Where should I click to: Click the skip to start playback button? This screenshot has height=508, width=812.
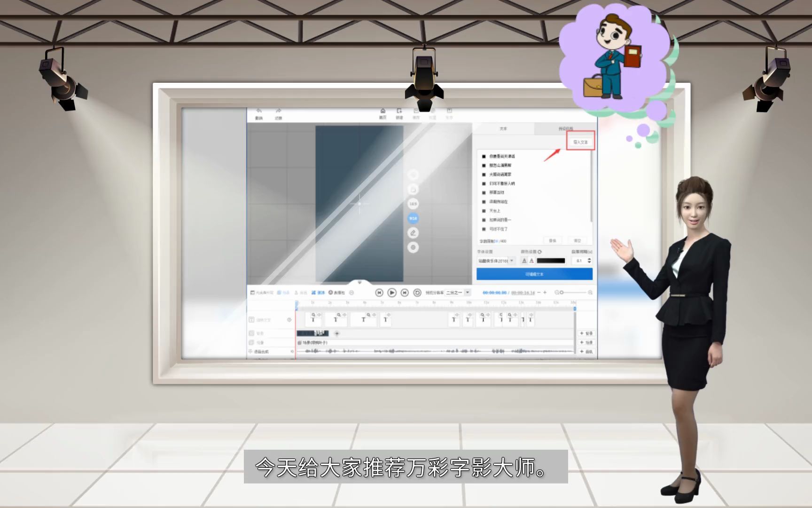coord(379,293)
